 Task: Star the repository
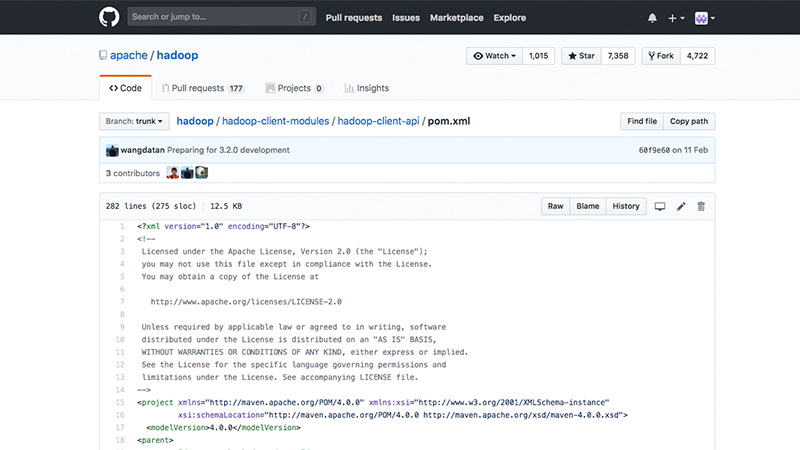(x=581, y=56)
